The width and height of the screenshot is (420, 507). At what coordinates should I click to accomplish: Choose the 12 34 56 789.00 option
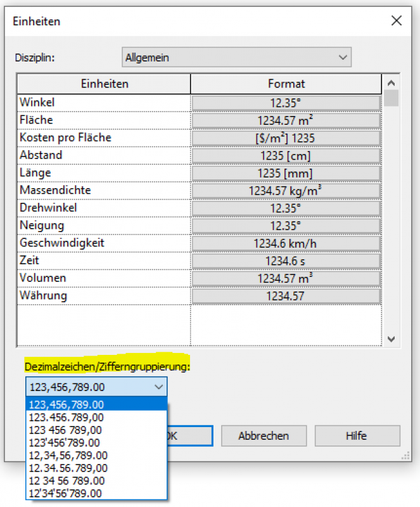click(68, 480)
